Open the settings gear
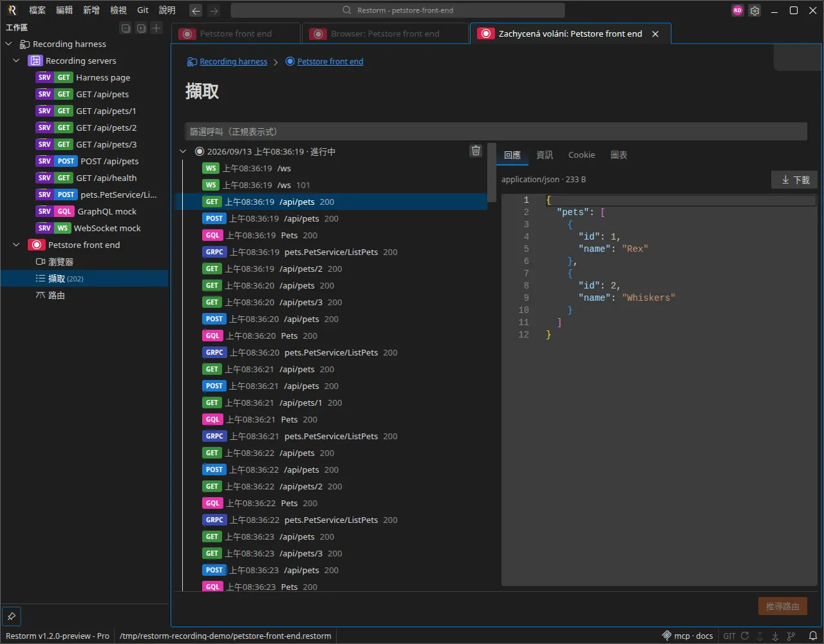This screenshot has height=644, width=824. [x=754, y=10]
